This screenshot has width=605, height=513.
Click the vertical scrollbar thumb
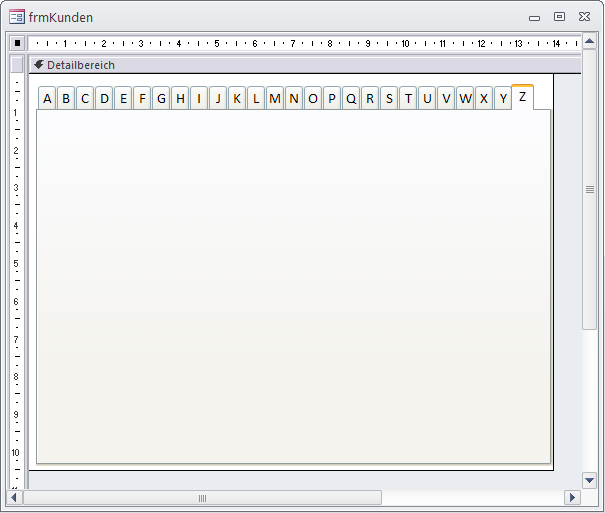[589, 189]
